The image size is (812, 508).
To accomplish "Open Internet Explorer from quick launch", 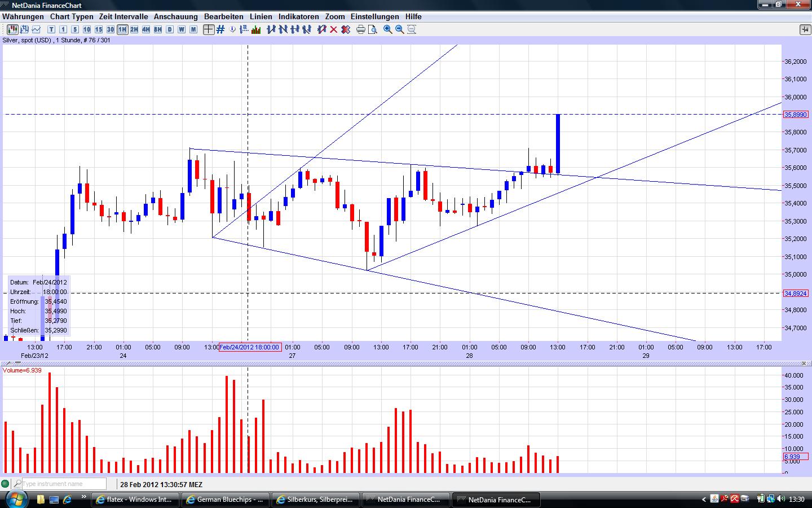I will pos(68,500).
